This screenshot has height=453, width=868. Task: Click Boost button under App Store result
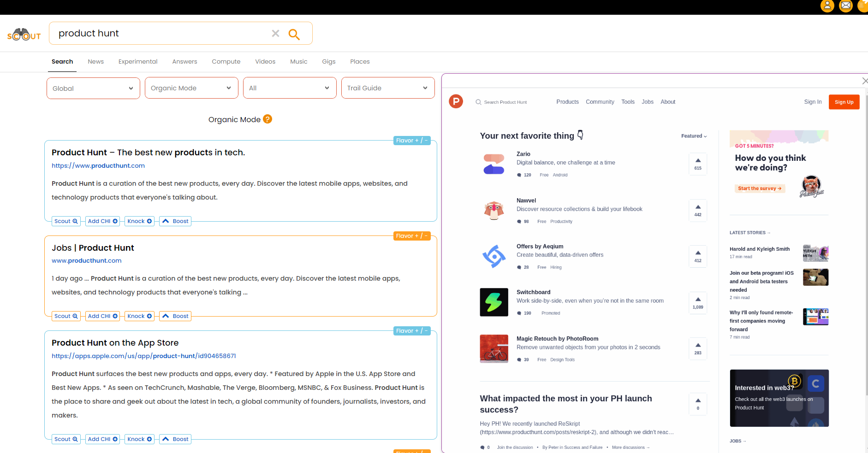pyautogui.click(x=175, y=439)
